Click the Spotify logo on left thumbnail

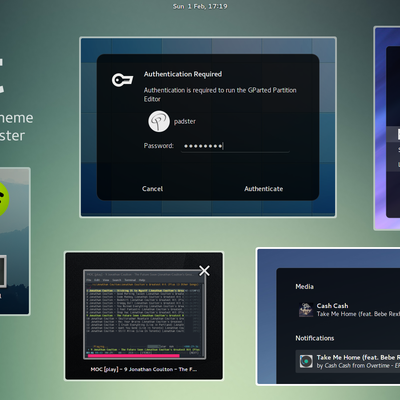(3, 199)
